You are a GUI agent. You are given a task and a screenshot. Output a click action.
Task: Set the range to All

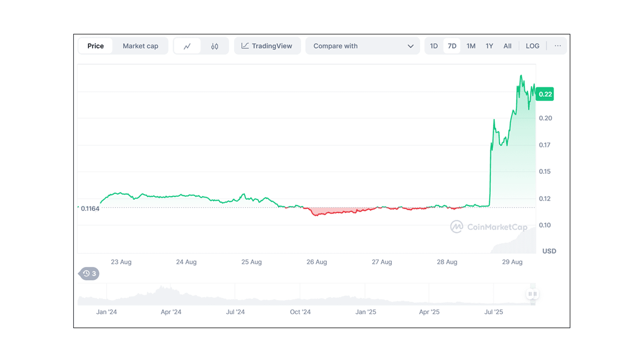click(507, 46)
